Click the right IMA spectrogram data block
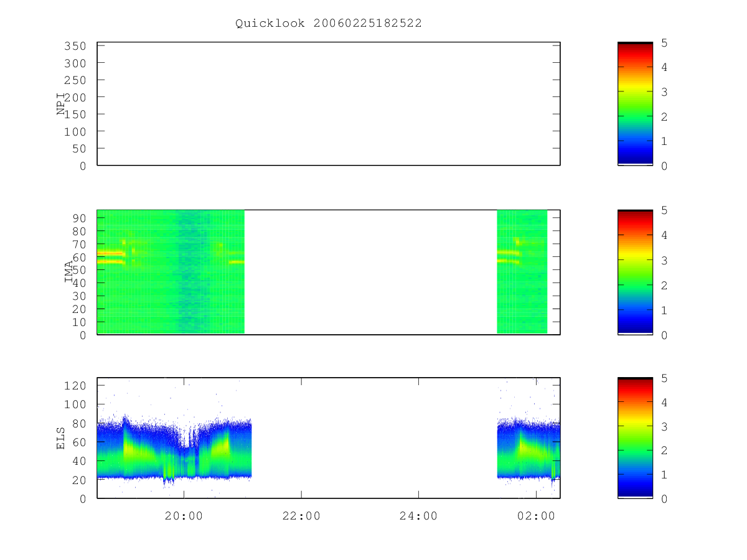The height and width of the screenshot is (560, 747). click(x=522, y=272)
